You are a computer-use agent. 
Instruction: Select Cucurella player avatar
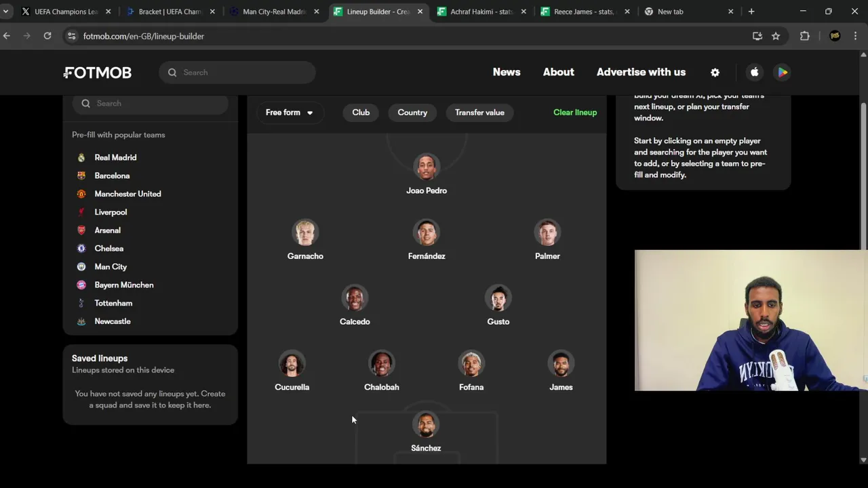pos(292,364)
